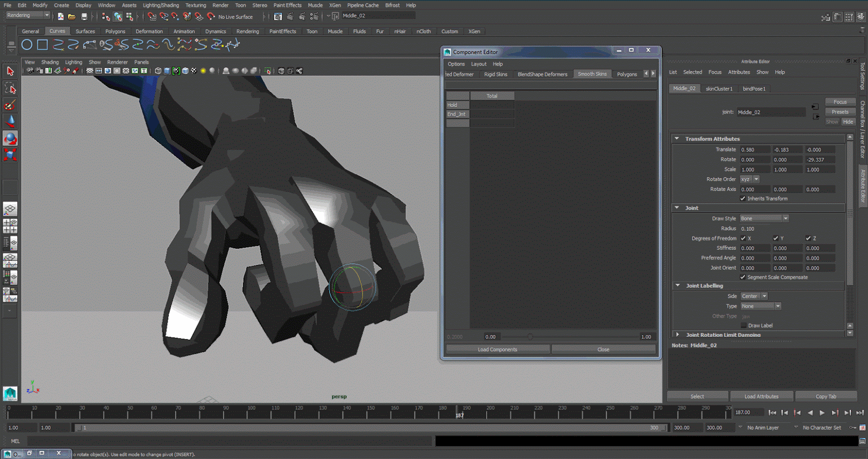Viewport: 868px width, 459px height.
Task: Click the NURBS circle shelf icon
Action: (x=27, y=45)
